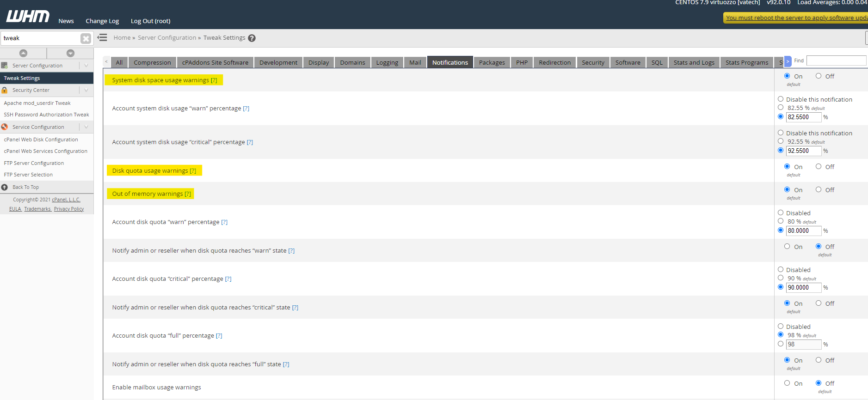Screen dimensions: 868x400
Task: Click Security Center lock icon
Action: (5, 90)
